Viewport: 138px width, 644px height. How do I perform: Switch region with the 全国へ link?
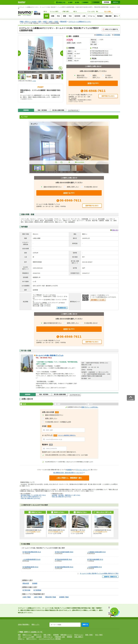36,11
